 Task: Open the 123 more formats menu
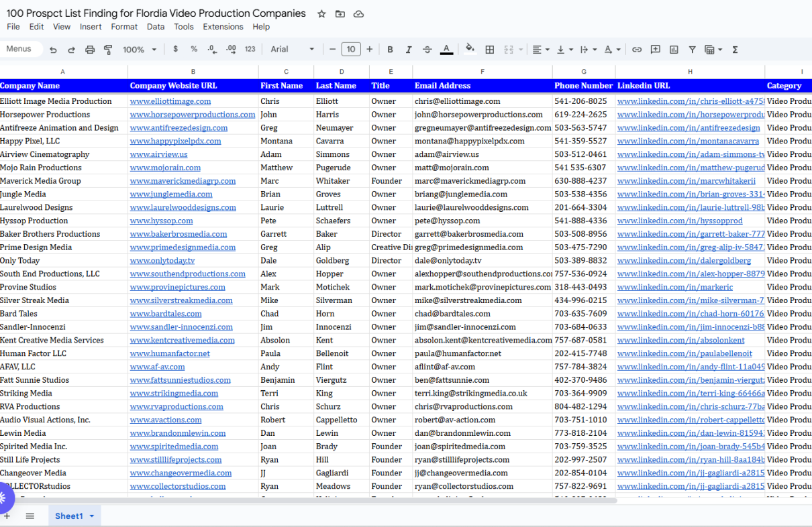(x=250, y=49)
